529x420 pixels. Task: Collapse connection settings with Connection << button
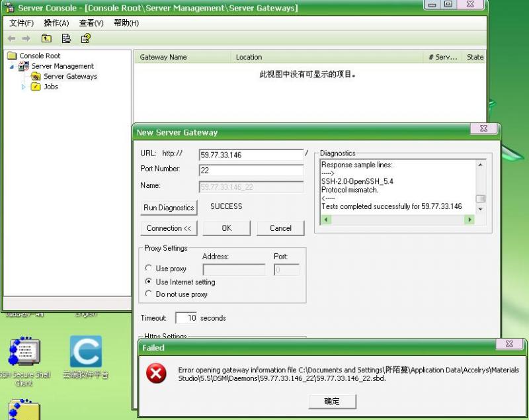click(169, 228)
